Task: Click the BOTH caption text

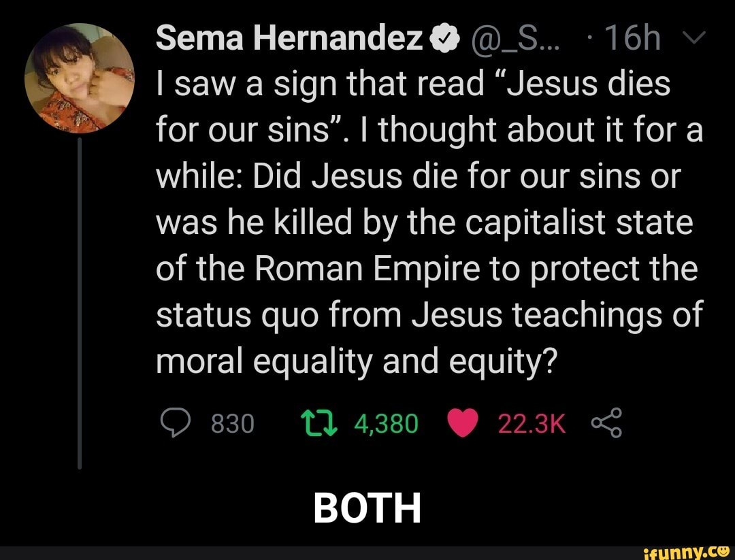Action: coord(367,508)
